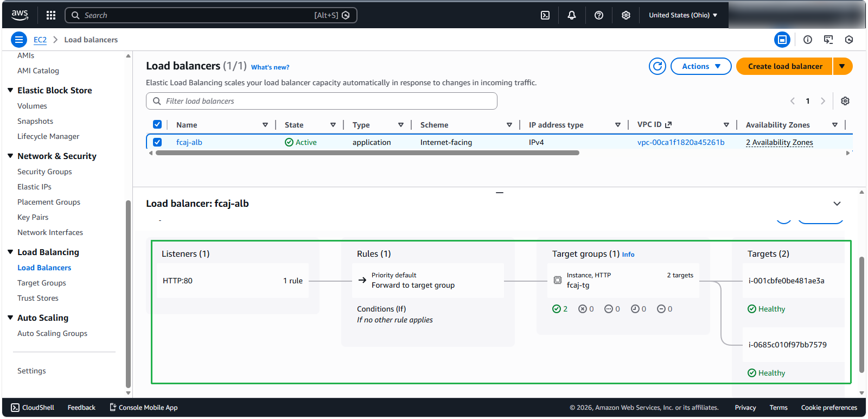Open the services grid menu
The image size is (868, 419).
click(51, 15)
